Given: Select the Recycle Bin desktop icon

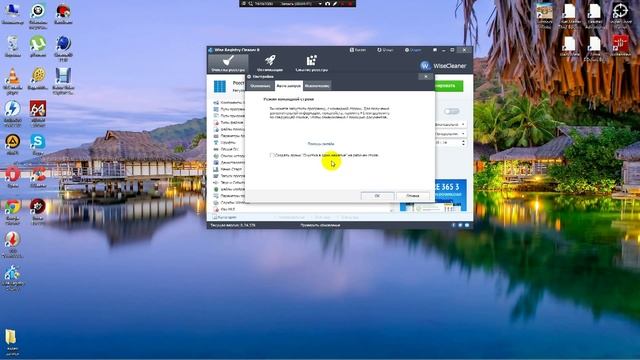Looking at the screenshot, I should [13, 46].
